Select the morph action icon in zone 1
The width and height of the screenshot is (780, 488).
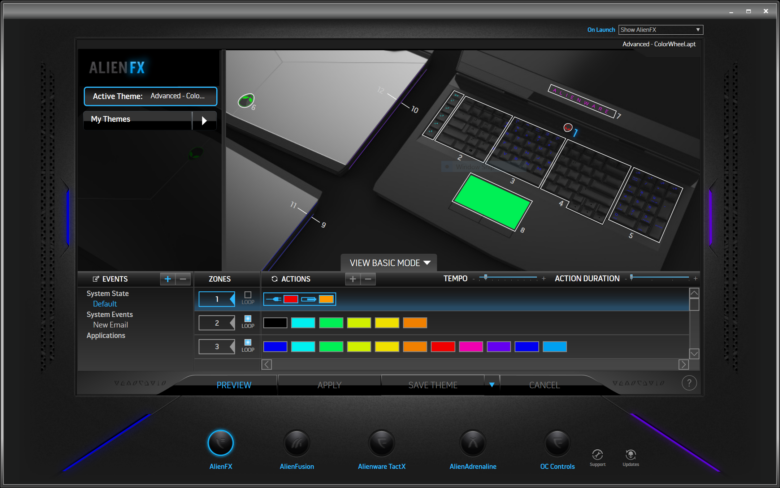[273, 299]
